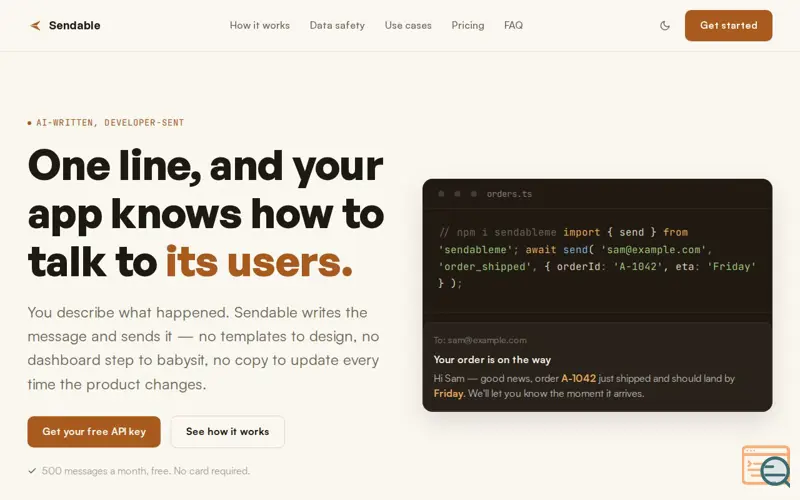Viewport: 800px width, 500px height.
Task: Click 'To: sam@example.com' in the preview
Action: point(480,340)
